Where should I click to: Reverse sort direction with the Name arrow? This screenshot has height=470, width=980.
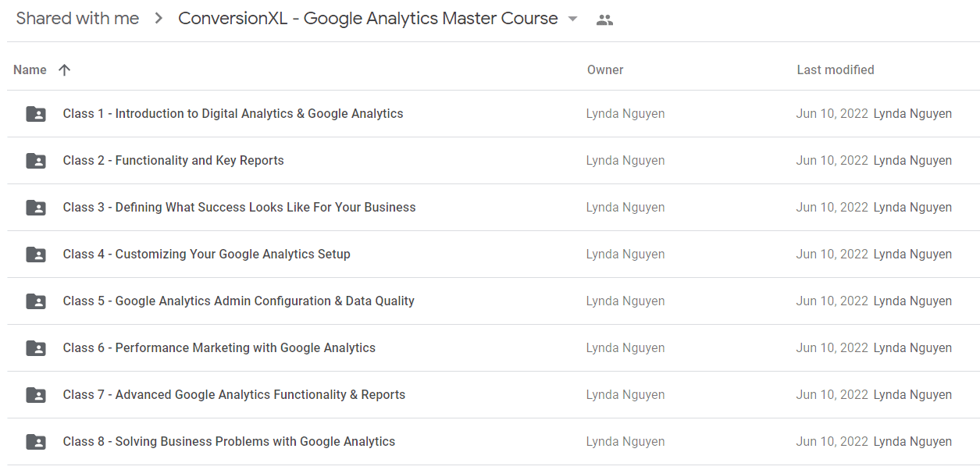coord(65,69)
